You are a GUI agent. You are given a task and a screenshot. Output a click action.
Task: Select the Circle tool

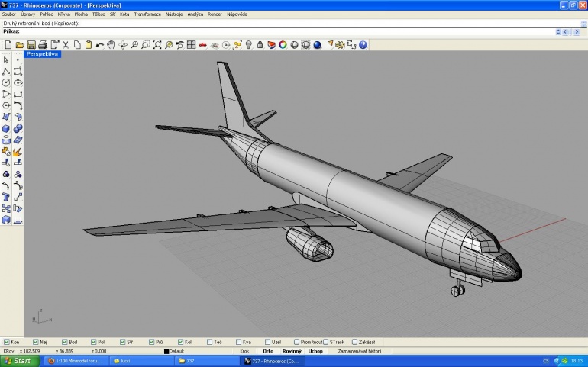pos(6,83)
